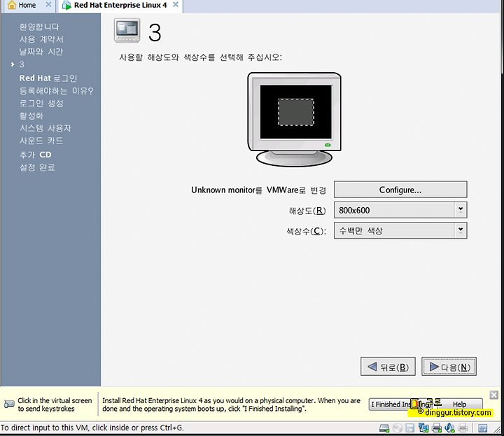Click the 사용할 해상도와 색상수를 선택해 주십시오 heading
The height and width of the screenshot is (436, 504).
[x=201, y=57]
